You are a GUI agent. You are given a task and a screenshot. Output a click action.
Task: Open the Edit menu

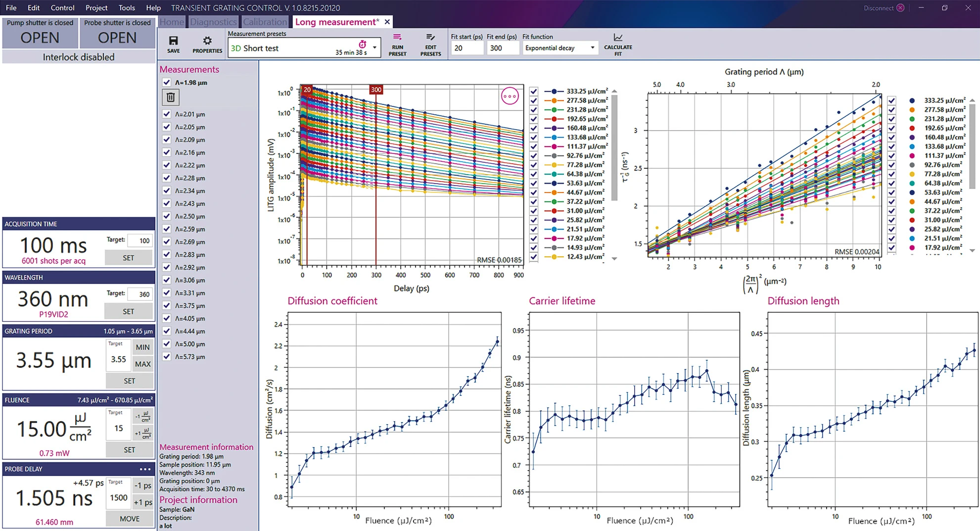tap(34, 8)
